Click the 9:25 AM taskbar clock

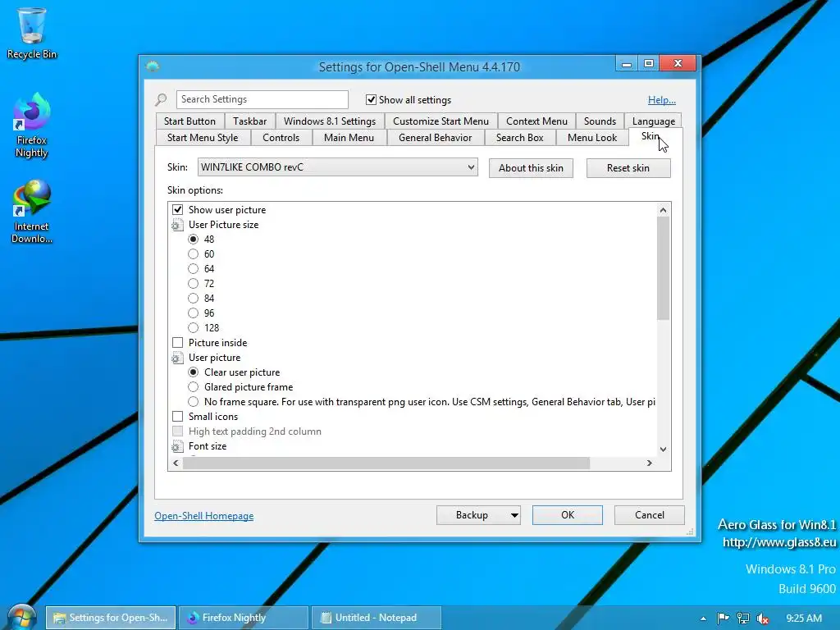804,619
